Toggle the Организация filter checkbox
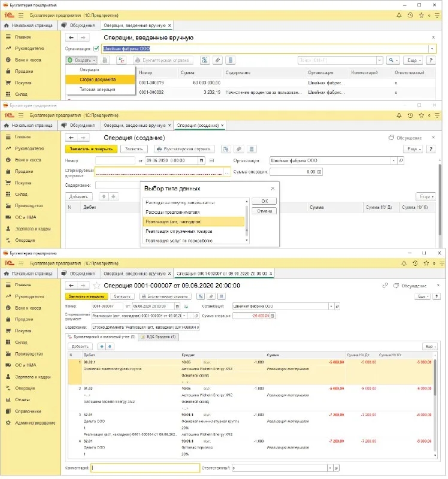The height and width of the screenshot is (479, 448). point(96,48)
